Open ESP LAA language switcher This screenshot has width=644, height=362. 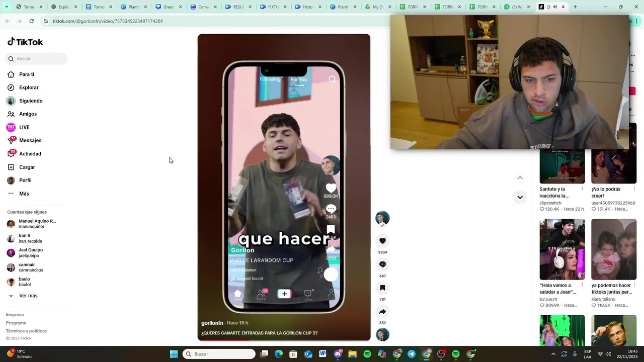tap(588, 354)
